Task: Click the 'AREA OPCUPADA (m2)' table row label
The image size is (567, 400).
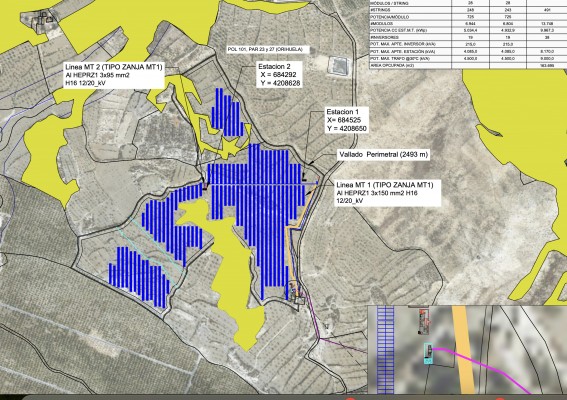Action: 392,66
